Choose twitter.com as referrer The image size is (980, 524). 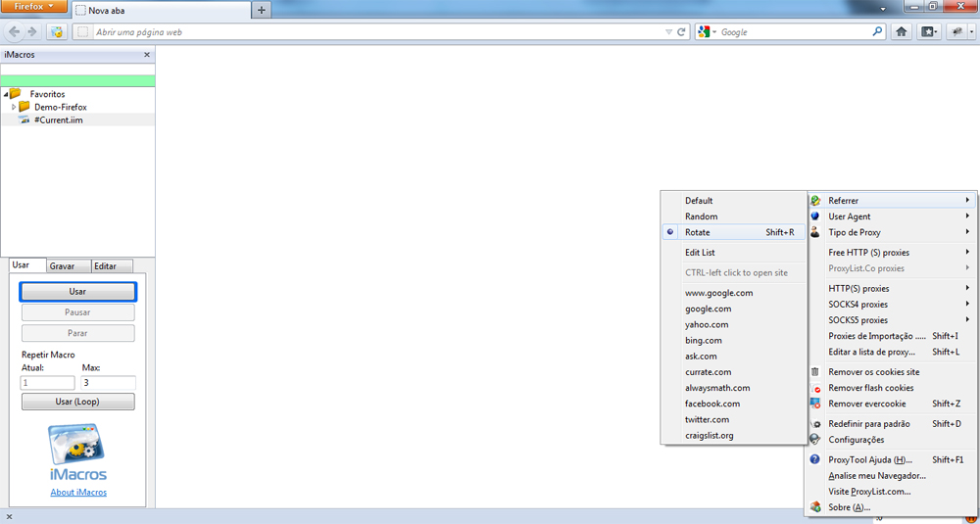pyautogui.click(x=734, y=420)
